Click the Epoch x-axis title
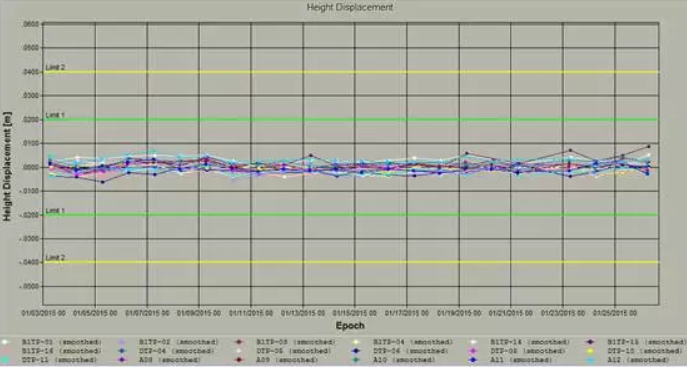 pyautogui.click(x=350, y=325)
